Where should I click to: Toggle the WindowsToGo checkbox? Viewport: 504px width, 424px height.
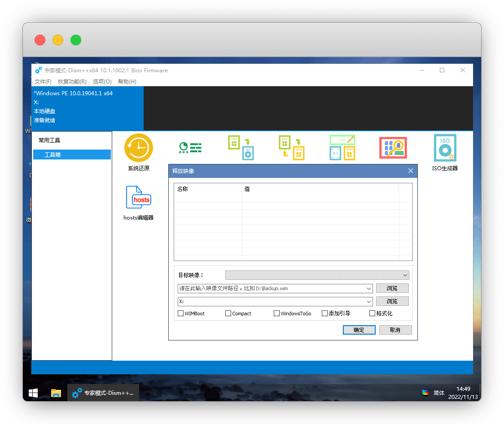tap(276, 314)
